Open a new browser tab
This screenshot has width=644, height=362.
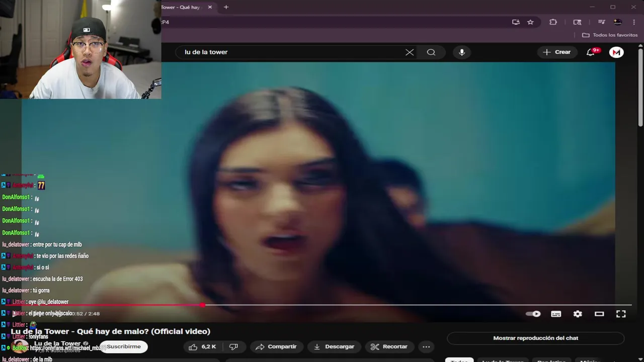[x=226, y=7]
